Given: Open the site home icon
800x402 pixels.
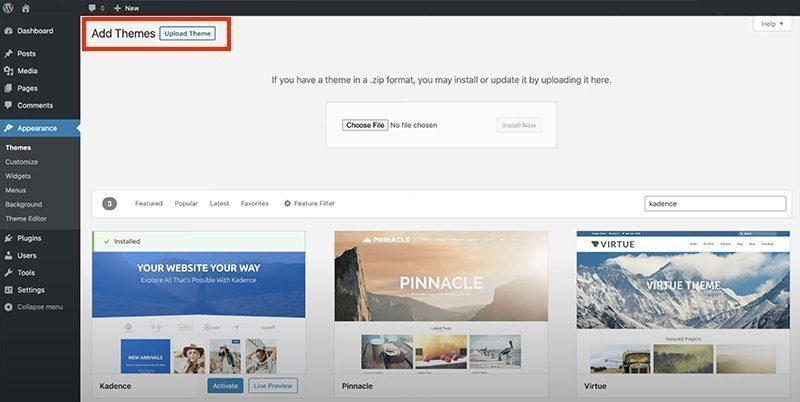Looking at the screenshot, I should 26,8.
